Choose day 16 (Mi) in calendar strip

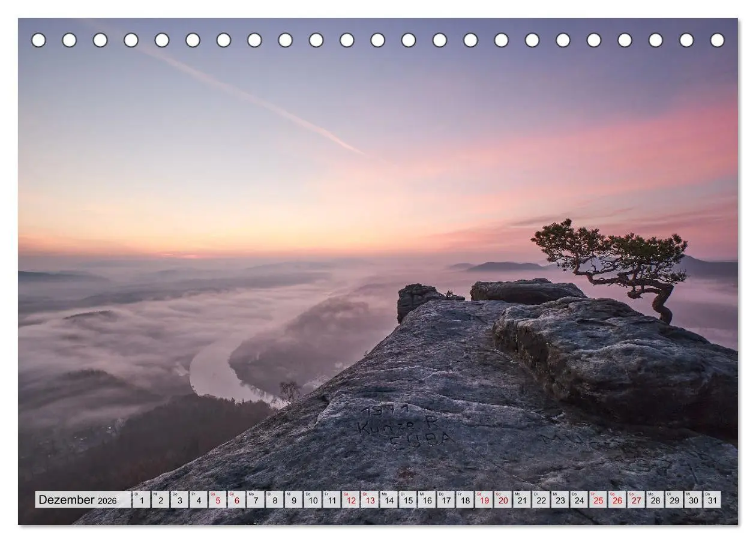tap(427, 500)
